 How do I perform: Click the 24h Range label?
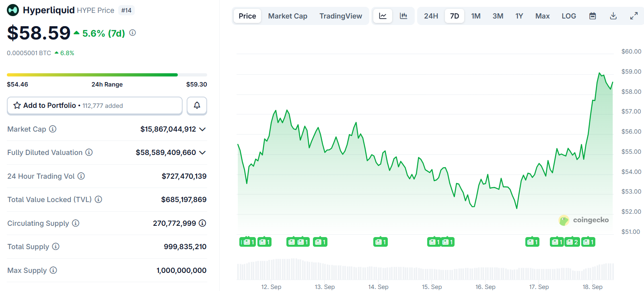[x=107, y=85]
